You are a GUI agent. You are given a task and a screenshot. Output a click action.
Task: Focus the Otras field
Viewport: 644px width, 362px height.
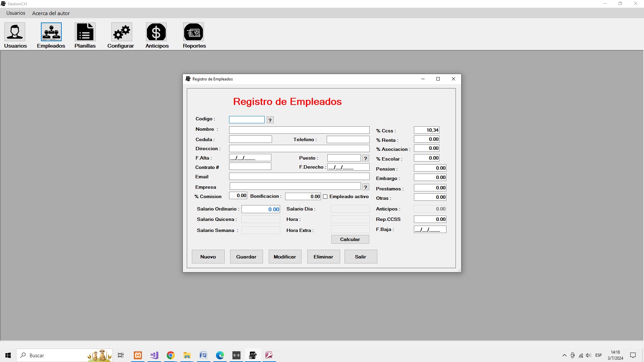click(x=430, y=197)
